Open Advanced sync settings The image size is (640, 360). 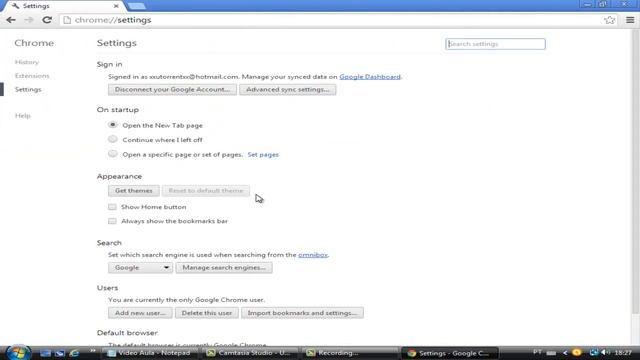tap(287, 89)
